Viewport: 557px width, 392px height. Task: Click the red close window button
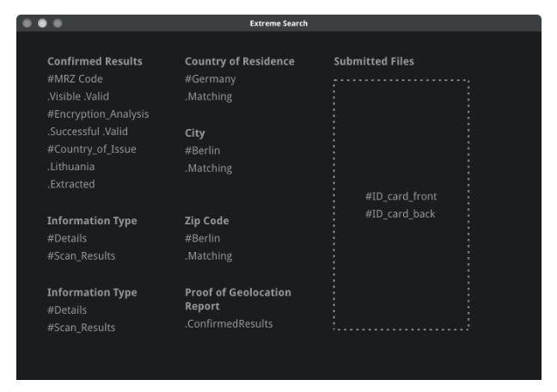[28, 22]
